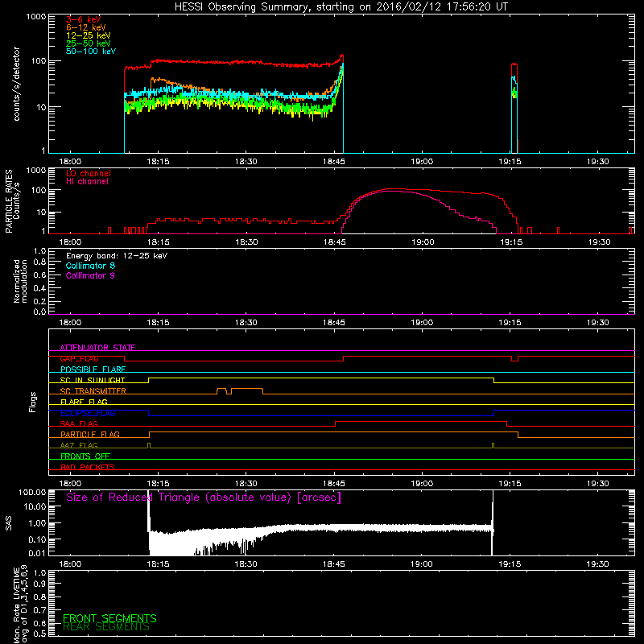Image resolution: width=644 pixels, height=644 pixels.
Task: Click the REAR SEGMENTS legend label
Action: (106, 627)
